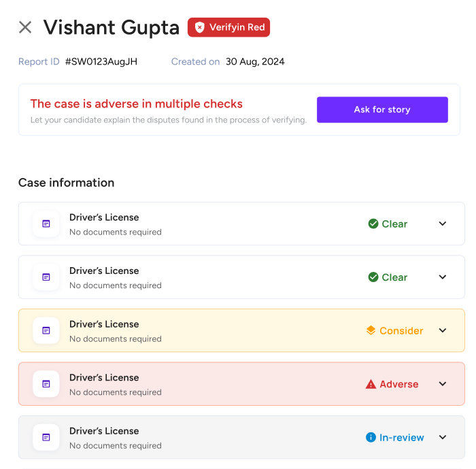The image size is (476, 469).
Task: Select the Report ID #SW0123AugJH text
Action: (101, 62)
